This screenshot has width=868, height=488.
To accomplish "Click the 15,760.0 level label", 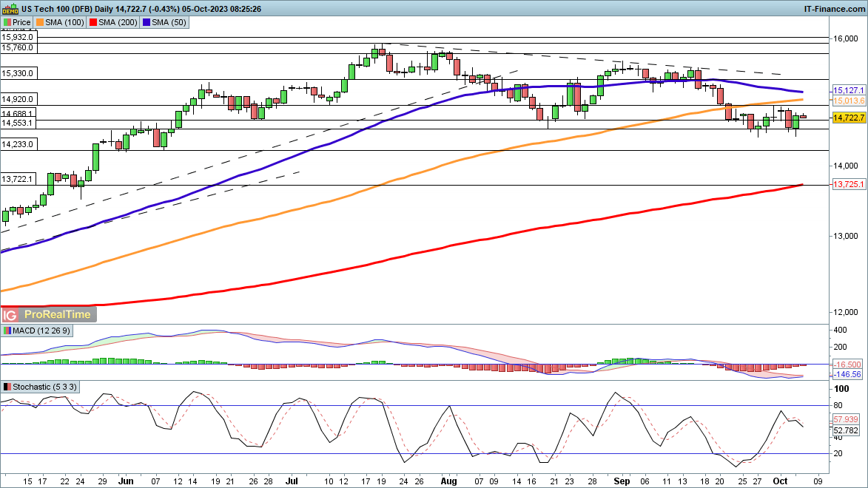I will [18, 47].
